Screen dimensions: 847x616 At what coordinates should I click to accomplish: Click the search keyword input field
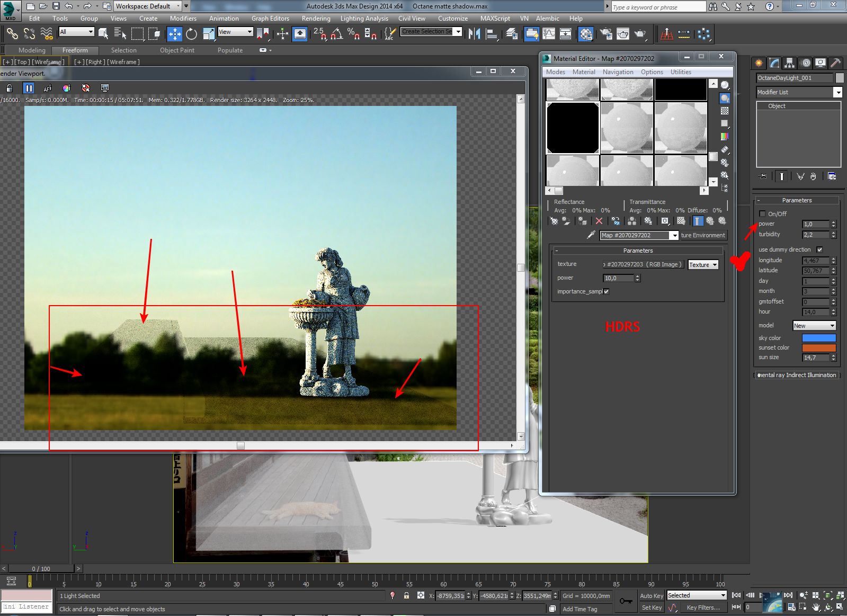(x=658, y=7)
